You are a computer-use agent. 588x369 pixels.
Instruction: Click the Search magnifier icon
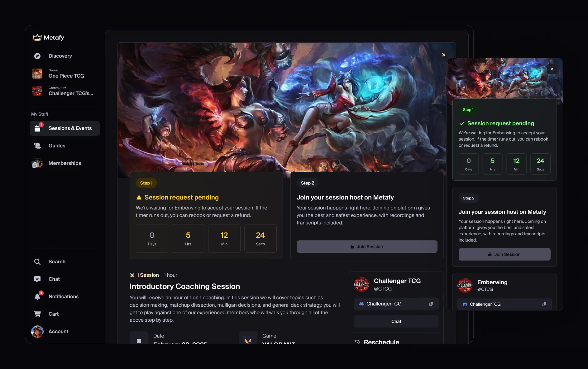(x=37, y=262)
